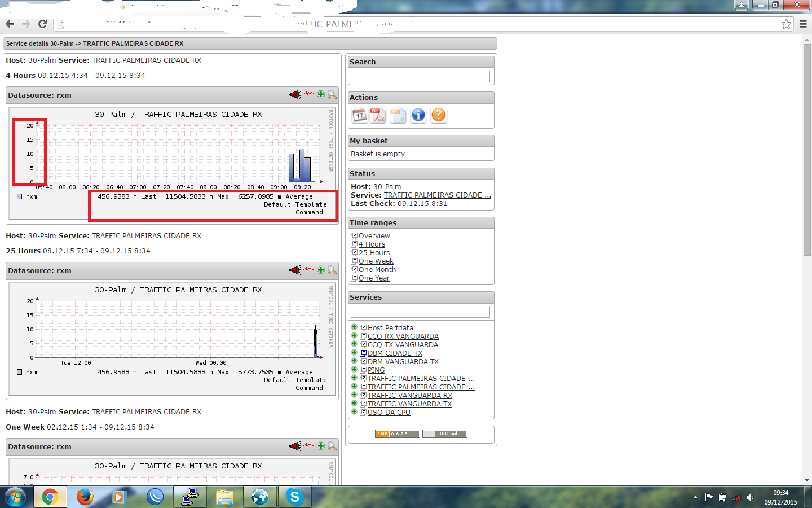
Task: Add PING service to basket via green plus
Action: (354, 370)
